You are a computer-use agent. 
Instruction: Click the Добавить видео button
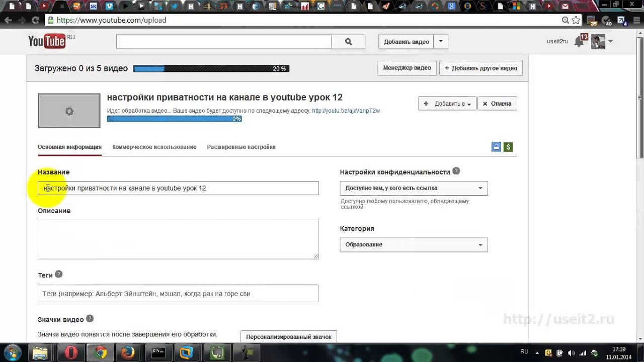[x=406, y=42]
